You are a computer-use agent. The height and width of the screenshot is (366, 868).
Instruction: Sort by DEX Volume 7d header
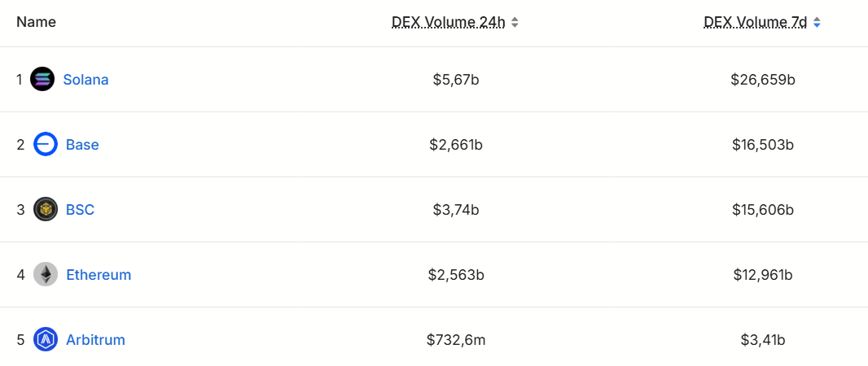tap(755, 23)
